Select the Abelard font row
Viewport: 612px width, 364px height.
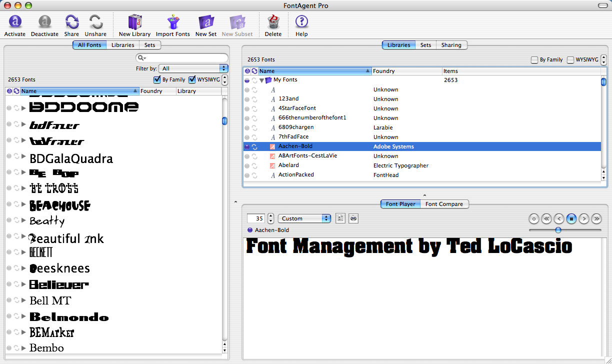[288, 165]
